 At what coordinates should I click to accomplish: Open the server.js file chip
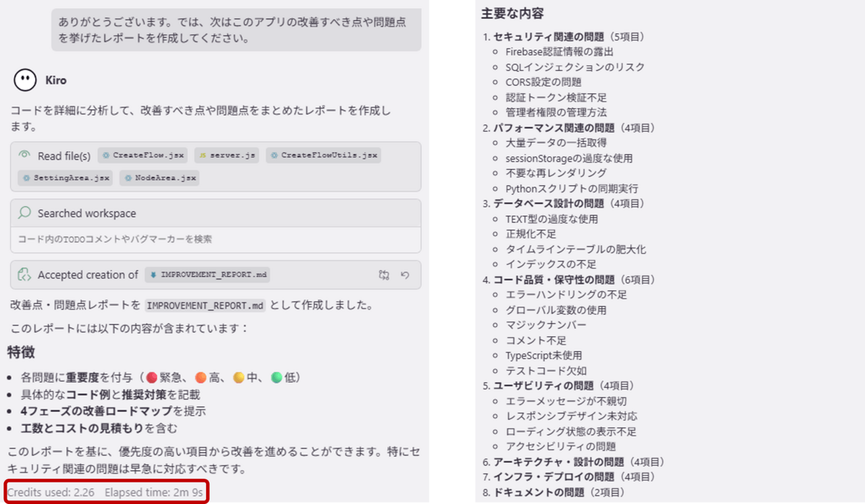(x=226, y=155)
